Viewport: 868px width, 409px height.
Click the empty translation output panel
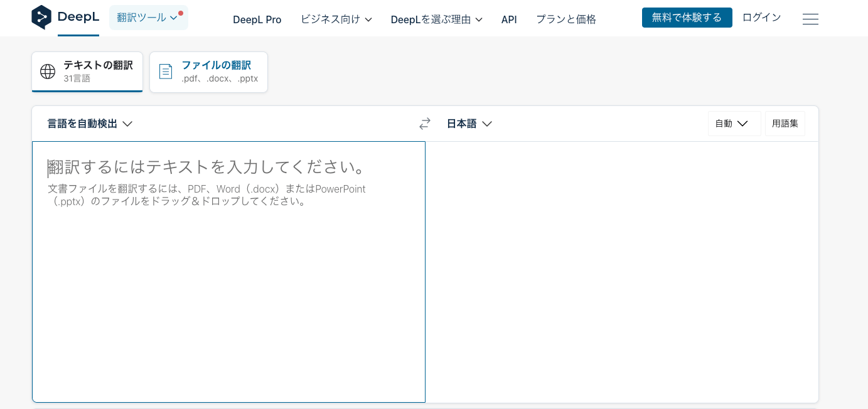tap(621, 270)
